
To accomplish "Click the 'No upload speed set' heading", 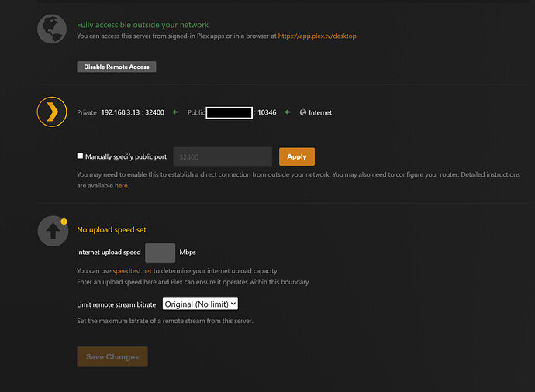I will [x=112, y=230].
